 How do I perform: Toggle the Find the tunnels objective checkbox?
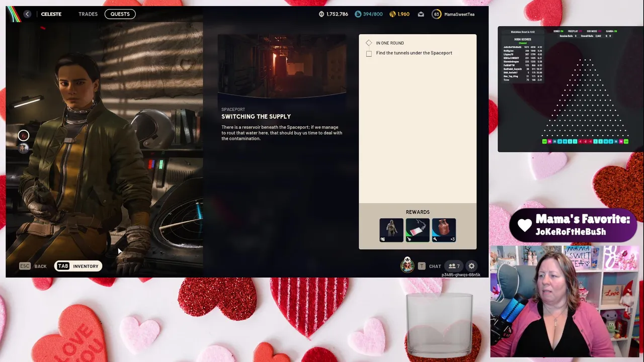point(369,53)
